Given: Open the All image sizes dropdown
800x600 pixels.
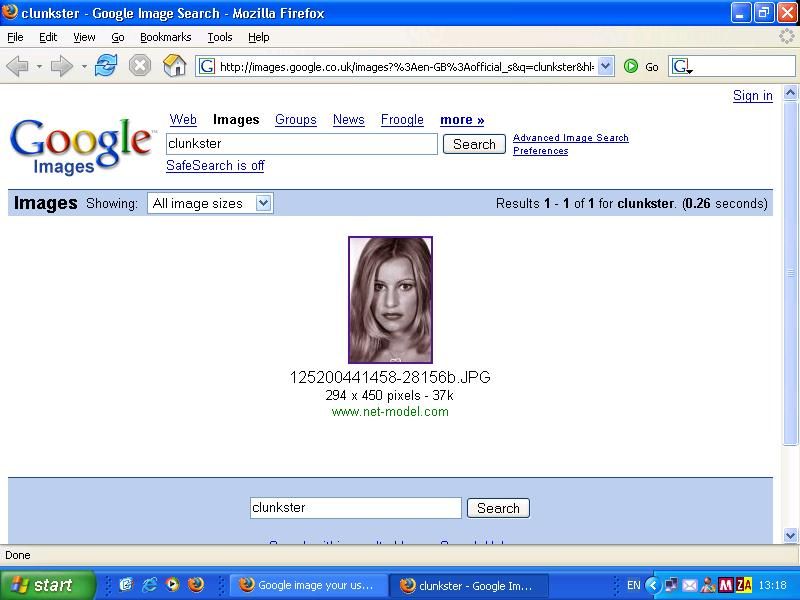Looking at the screenshot, I should point(210,203).
